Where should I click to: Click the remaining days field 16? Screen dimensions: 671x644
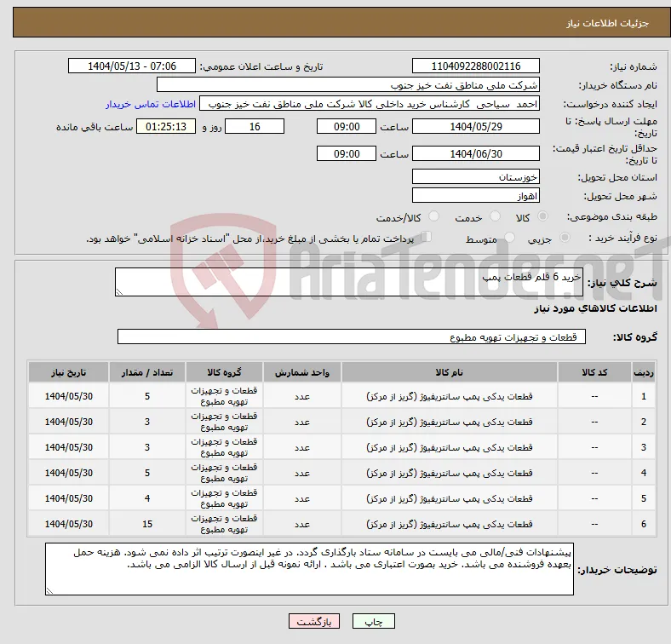tap(255, 126)
